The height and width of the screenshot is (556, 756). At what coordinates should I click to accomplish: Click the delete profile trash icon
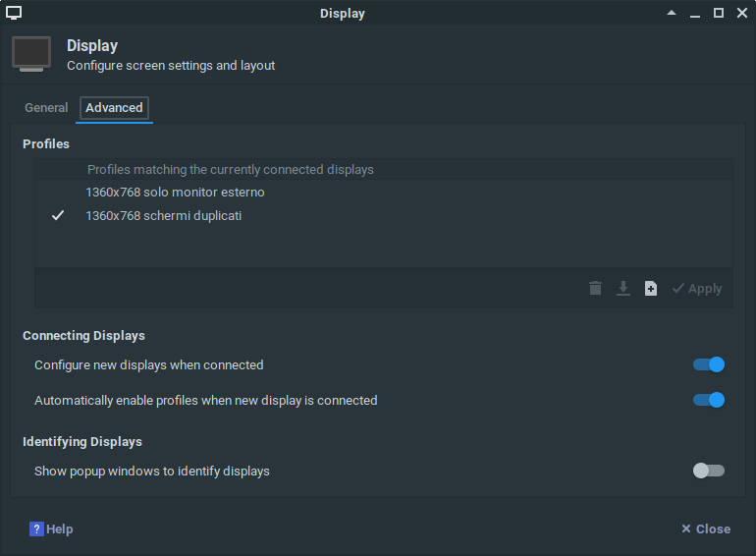click(x=595, y=288)
